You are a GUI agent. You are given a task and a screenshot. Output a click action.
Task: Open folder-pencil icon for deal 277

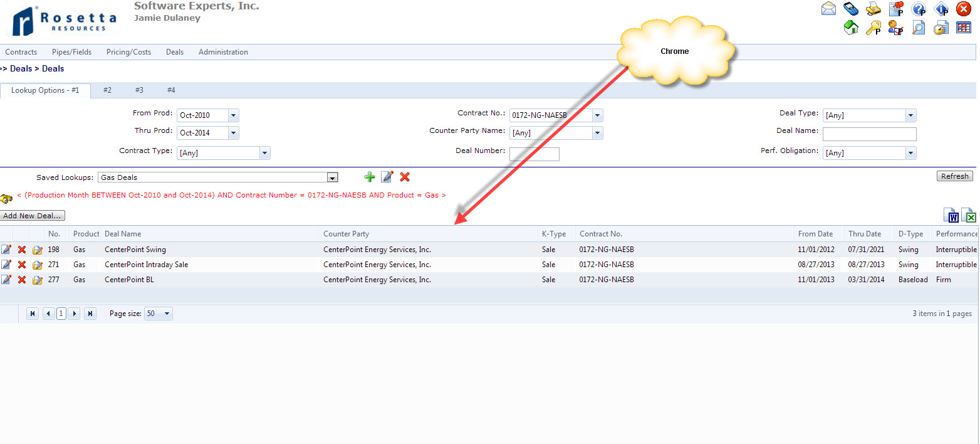(38, 280)
